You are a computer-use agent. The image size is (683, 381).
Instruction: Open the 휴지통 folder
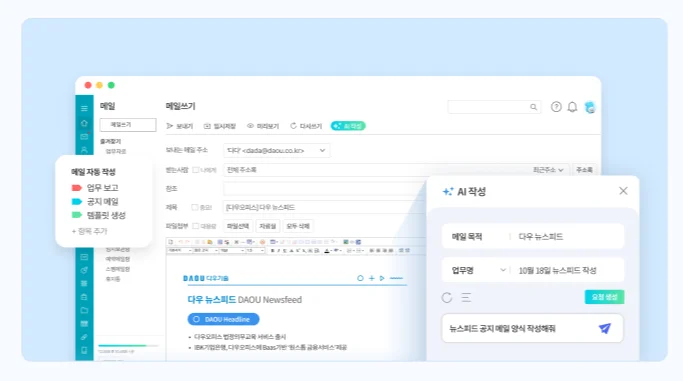click(113, 279)
